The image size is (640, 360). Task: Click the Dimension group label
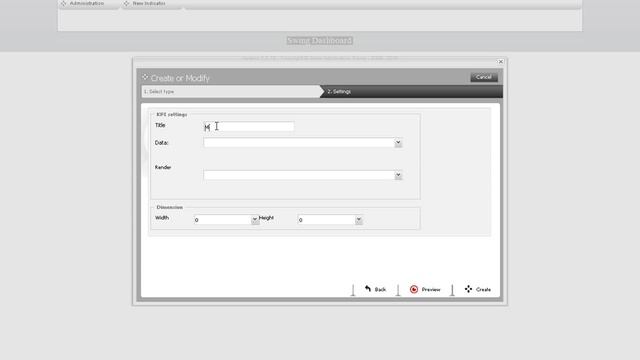pos(170,207)
